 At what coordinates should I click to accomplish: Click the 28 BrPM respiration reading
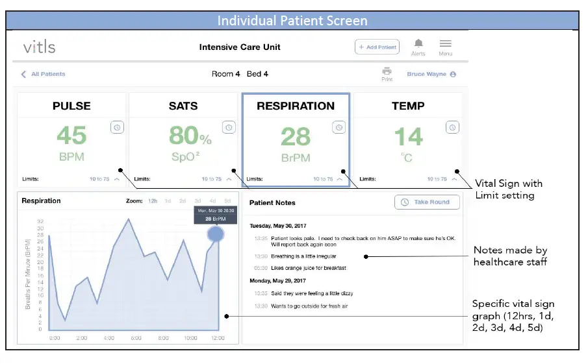click(x=296, y=144)
